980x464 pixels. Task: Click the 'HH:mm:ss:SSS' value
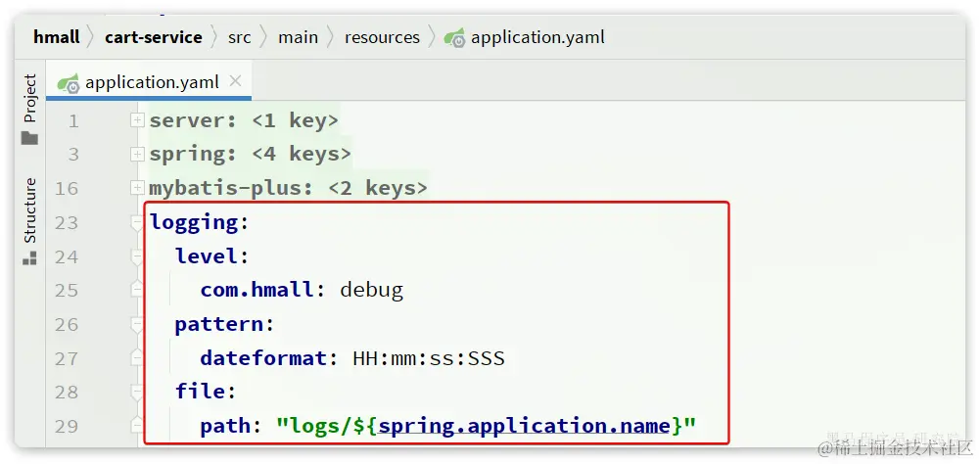[429, 358]
